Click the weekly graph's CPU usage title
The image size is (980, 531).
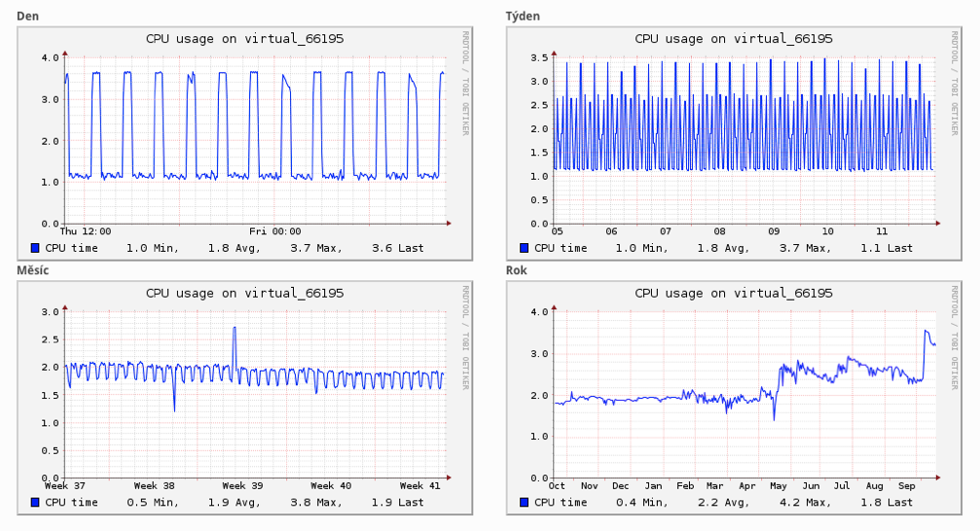tap(734, 39)
